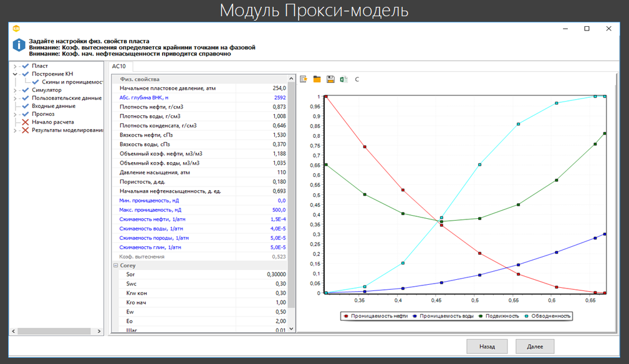
Task: Save settings with floppy disk icon
Action: click(330, 79)
